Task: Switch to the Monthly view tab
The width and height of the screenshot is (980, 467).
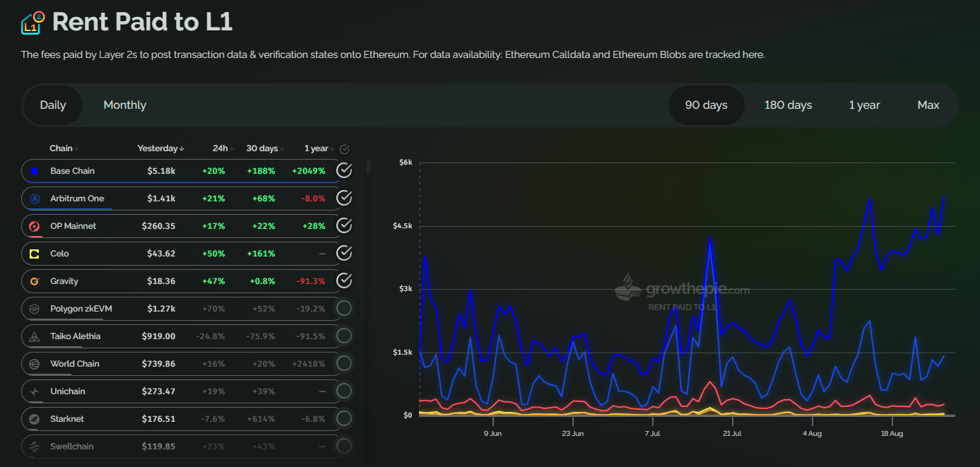Action: coord(124,105)
